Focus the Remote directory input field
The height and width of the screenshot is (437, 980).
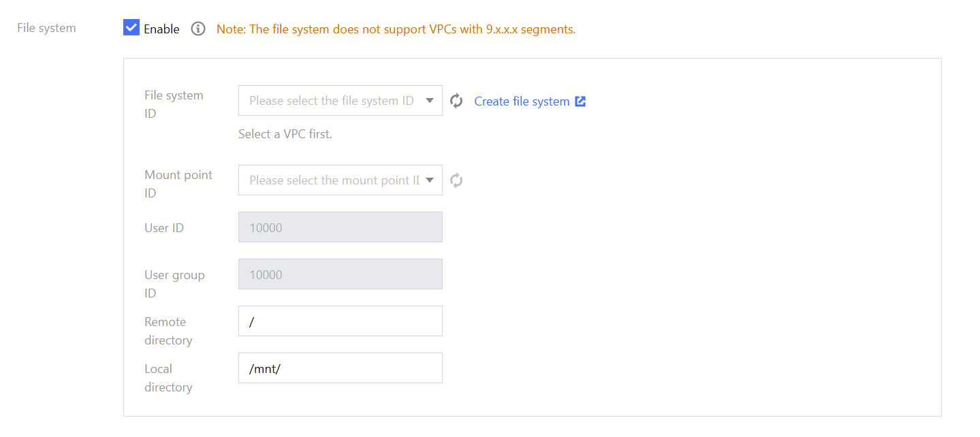340,321
